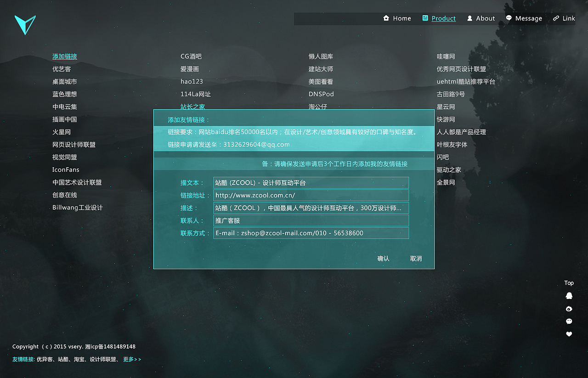This screenshot has height=378, width=588.
Task: Open the IconFans link
Action: 66,170
